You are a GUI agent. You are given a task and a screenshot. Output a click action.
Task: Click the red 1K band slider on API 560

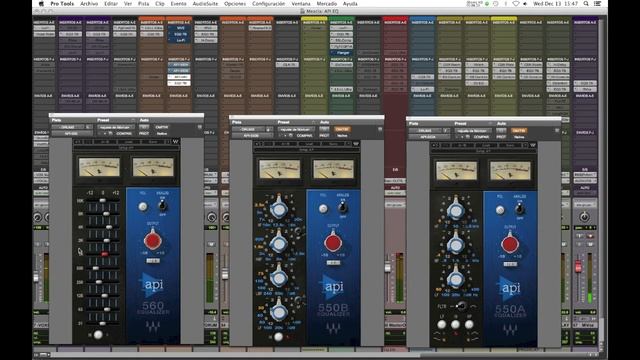tap(104, 254)
